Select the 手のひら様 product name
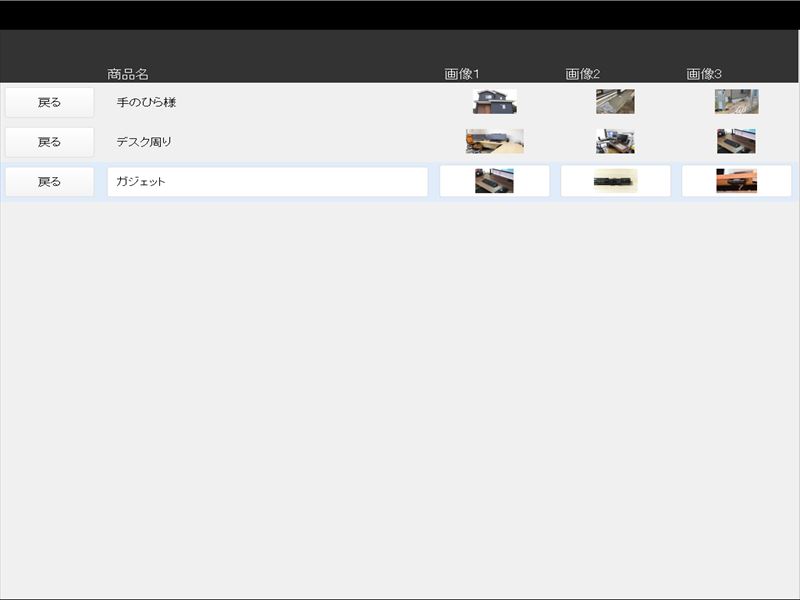800x600 pixels. [x=146, y=102]
